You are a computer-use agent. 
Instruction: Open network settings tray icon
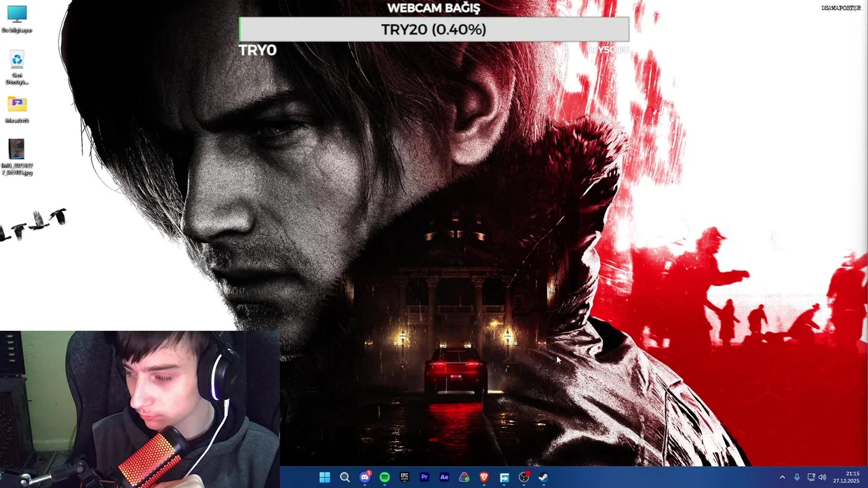[811, 477]
